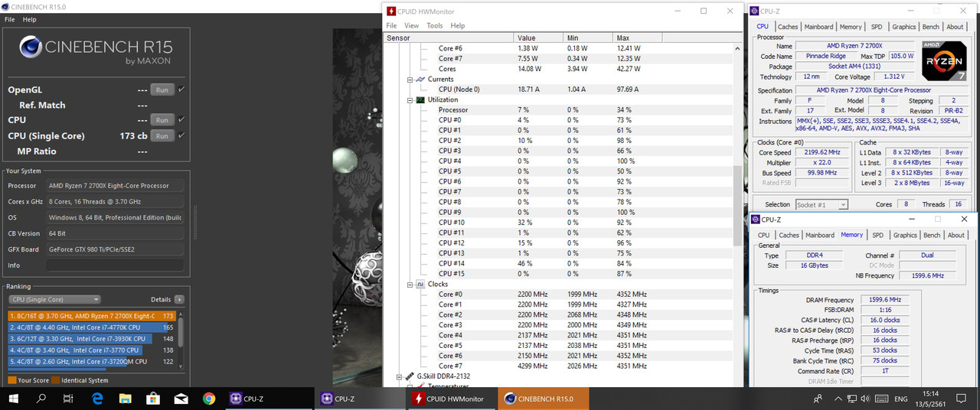Collapse the Utilization node in HWMonitor
Image resolution: width=980 pixels, height=410 pixels.
coord(410,99)
